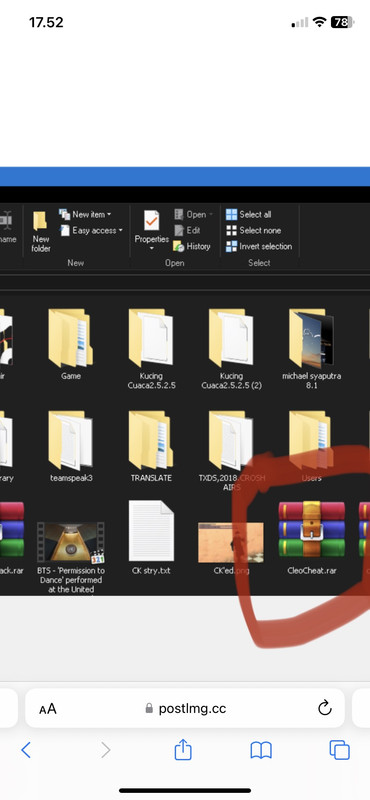Screen dimensions: 370x800
Task: Tap the Safari share icon
Action: (x=183, y=749)
